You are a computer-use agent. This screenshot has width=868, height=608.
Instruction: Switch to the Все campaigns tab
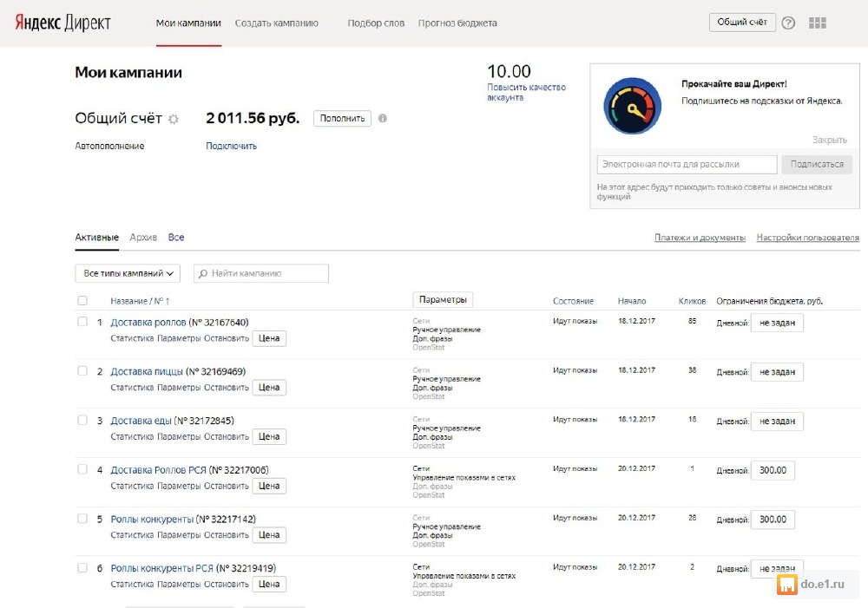[176, 238]
